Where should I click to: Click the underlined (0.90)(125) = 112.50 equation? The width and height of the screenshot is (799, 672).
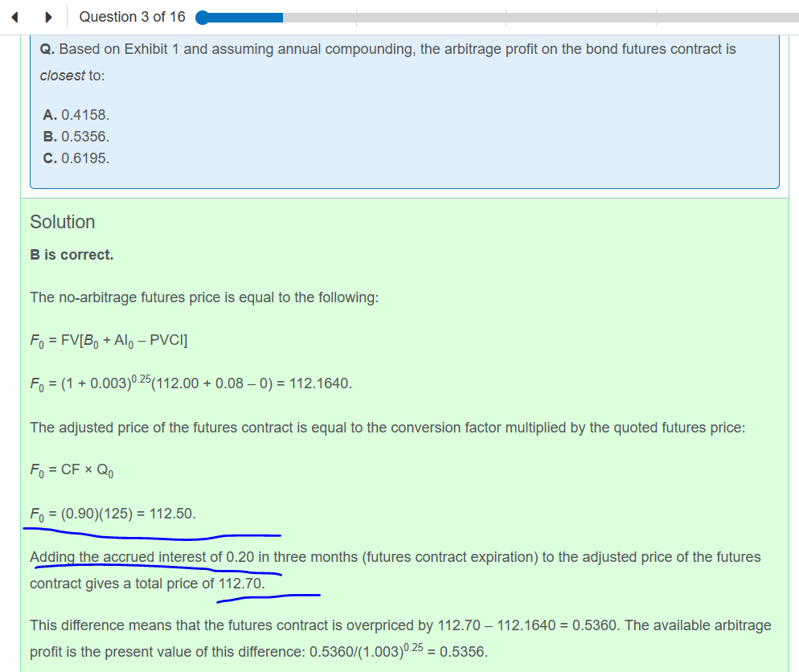point(113,513)
